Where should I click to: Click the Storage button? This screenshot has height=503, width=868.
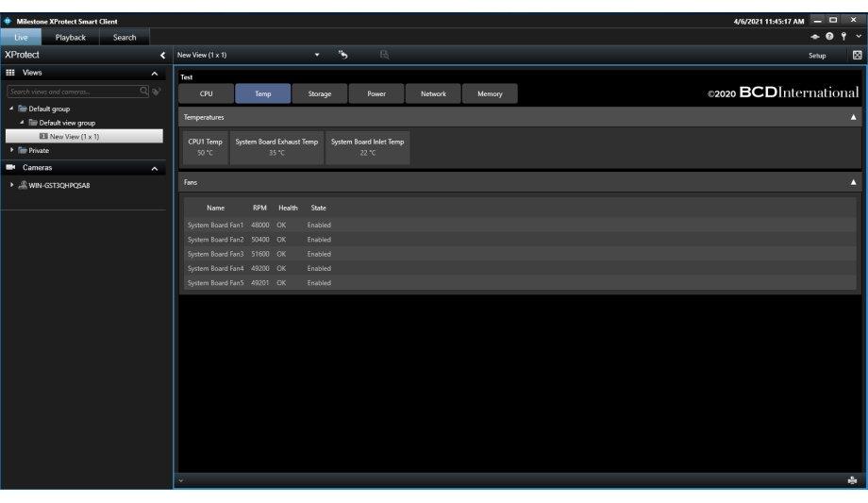[x=319, y=94]
